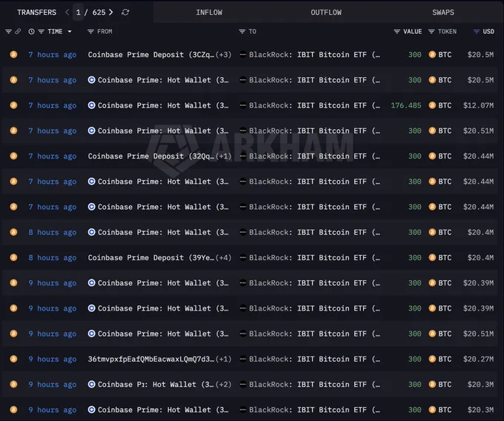Click BlackRock logo in the 3CZq row
504x421 pixels.
243,55
